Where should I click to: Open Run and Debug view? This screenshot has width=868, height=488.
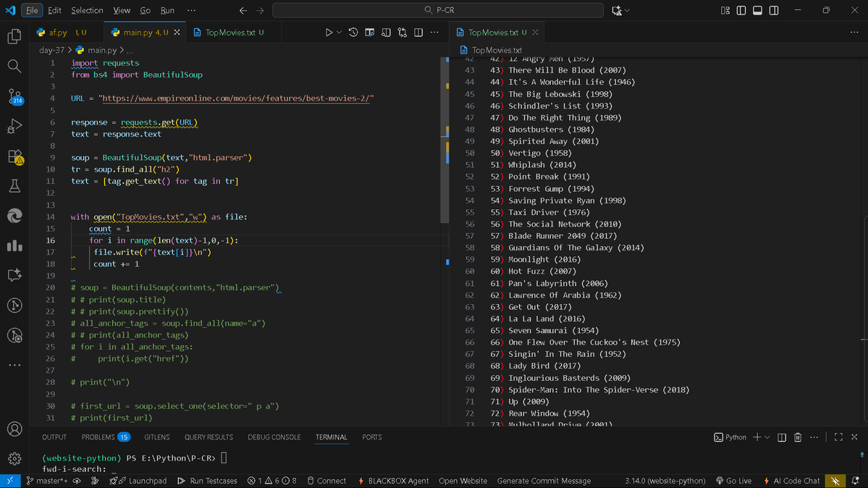14,126
